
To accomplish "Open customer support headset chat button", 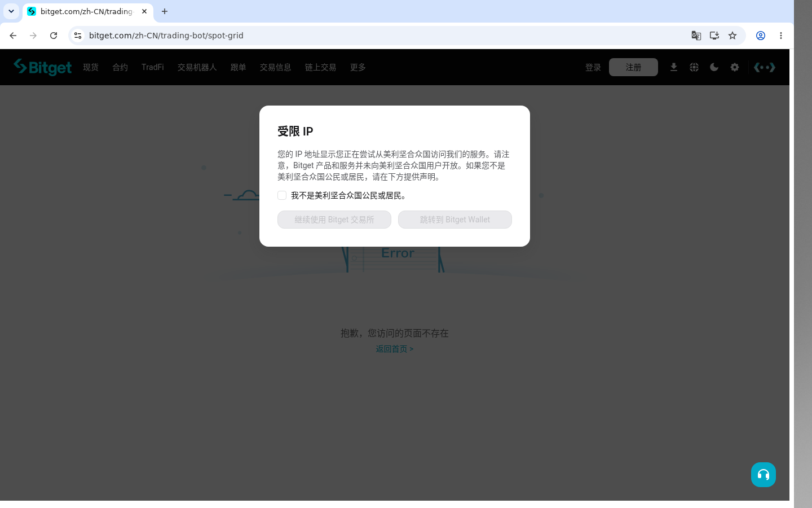I will 764,475.
